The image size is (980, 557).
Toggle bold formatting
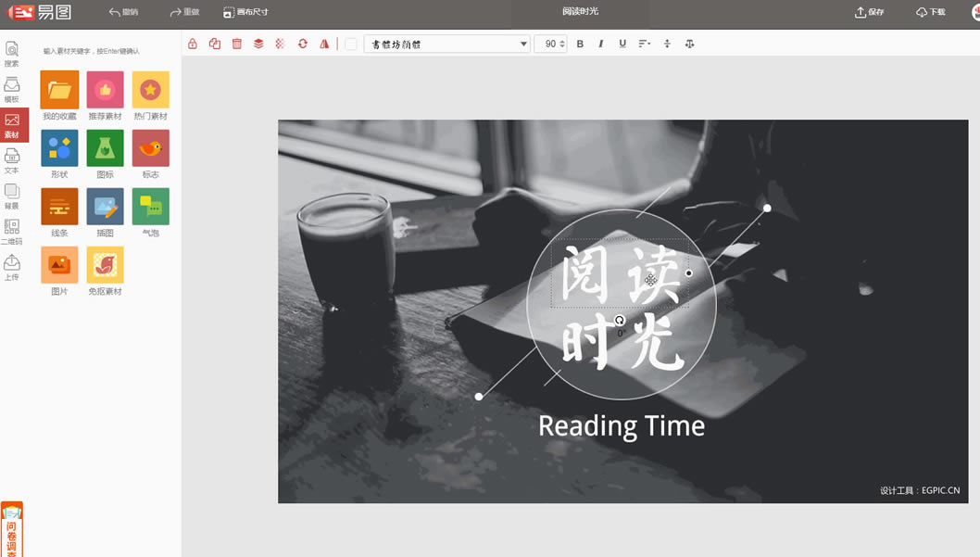[x=580, y=44]
